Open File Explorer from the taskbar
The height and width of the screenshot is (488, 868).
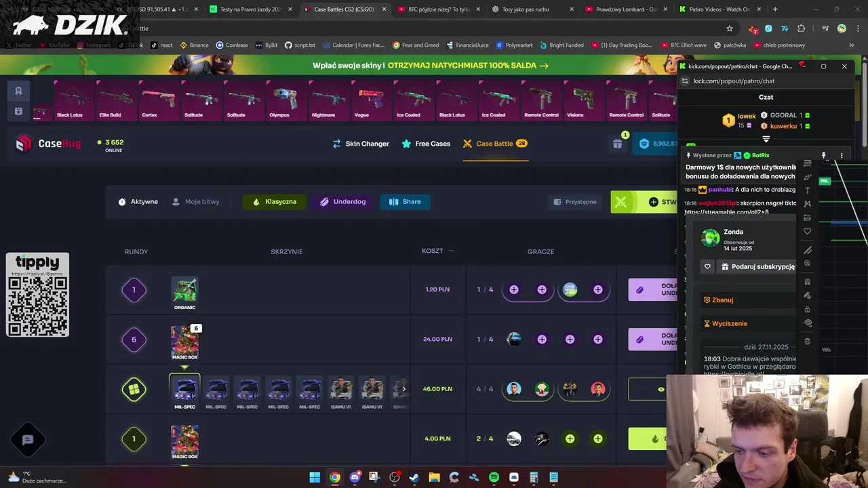click(x=434, y=477)
